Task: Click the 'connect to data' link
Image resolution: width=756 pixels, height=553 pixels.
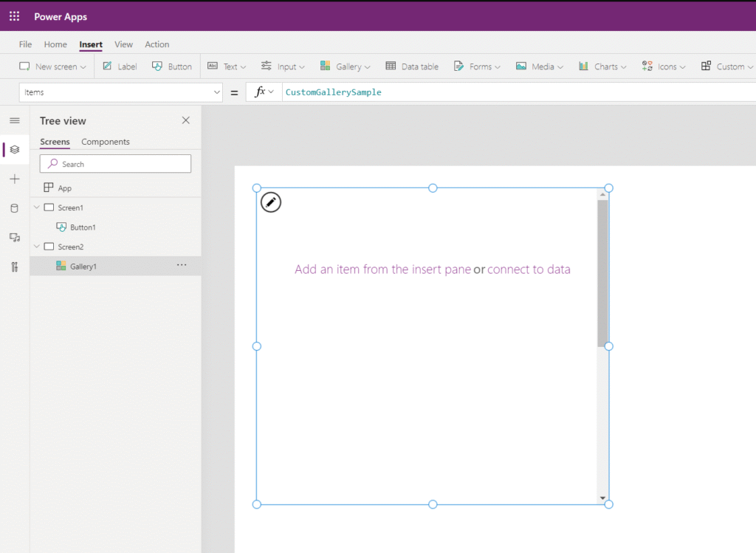Action: tap(529, 269)
